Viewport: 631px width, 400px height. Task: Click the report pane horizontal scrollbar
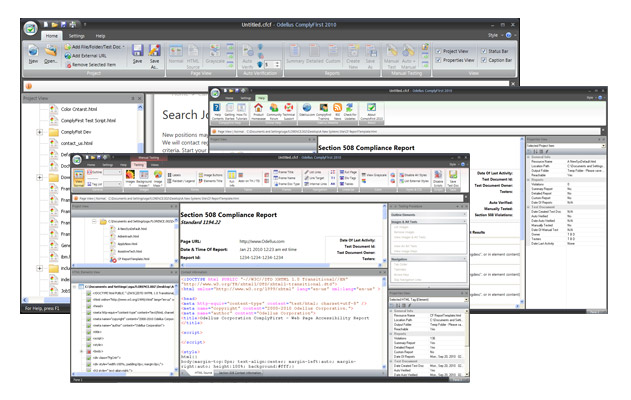pyautogui.click(x=280, y=265)
